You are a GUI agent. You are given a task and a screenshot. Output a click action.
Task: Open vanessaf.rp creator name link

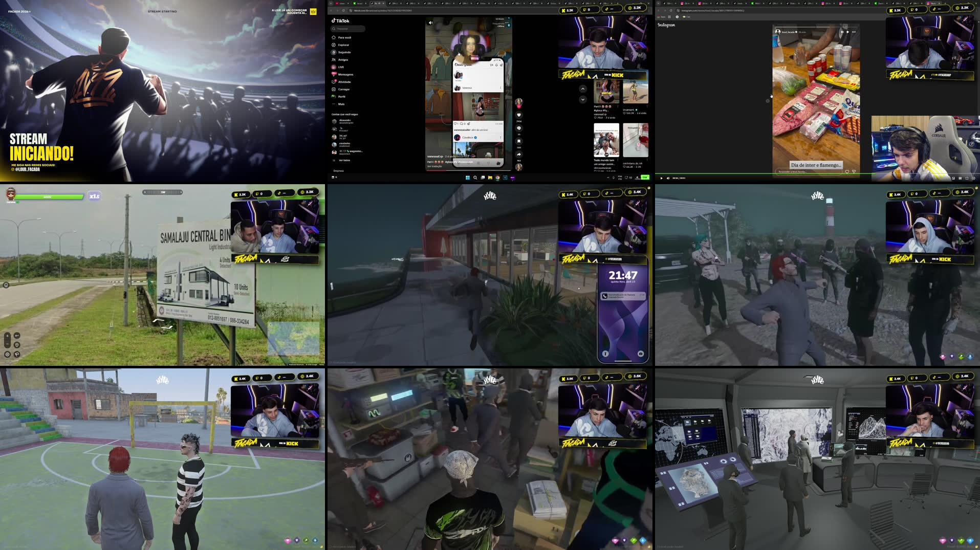click(x=435, y=156)
